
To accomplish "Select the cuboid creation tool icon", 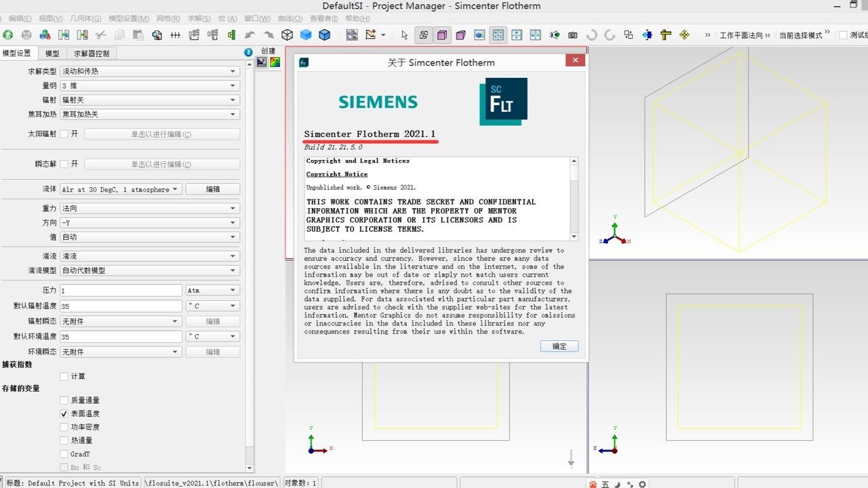I will coord(442,34).
